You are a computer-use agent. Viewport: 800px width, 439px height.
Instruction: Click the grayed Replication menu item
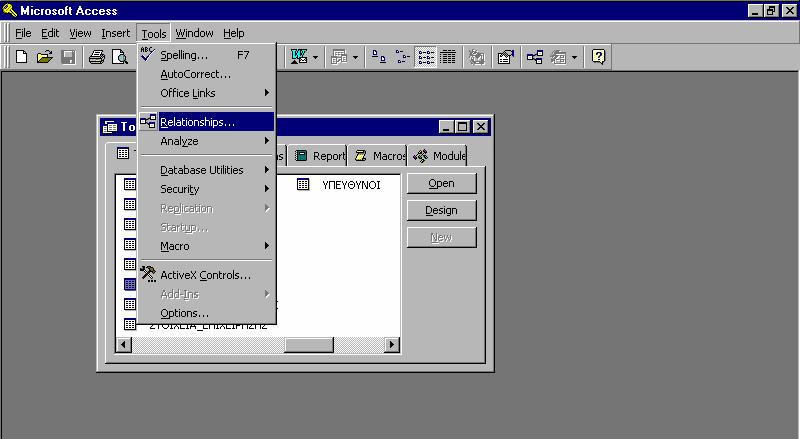[207, 208]
